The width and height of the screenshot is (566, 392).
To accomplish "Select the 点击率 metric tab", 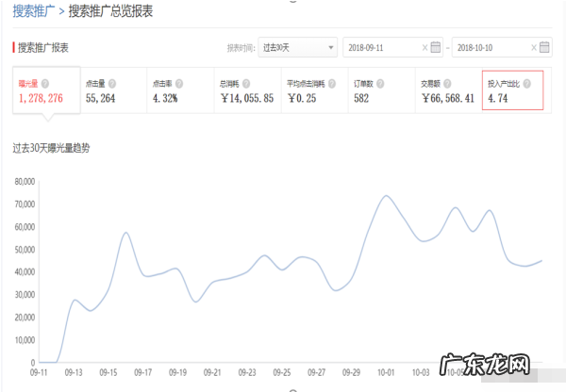I will coord(180,90).
